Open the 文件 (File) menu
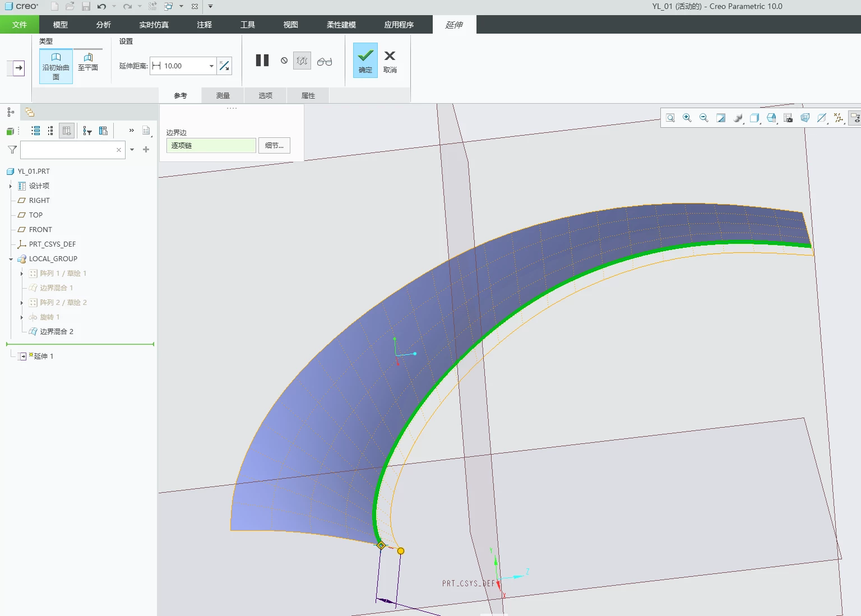The height and width of the screenshot is (616, 861). point(20,25)
